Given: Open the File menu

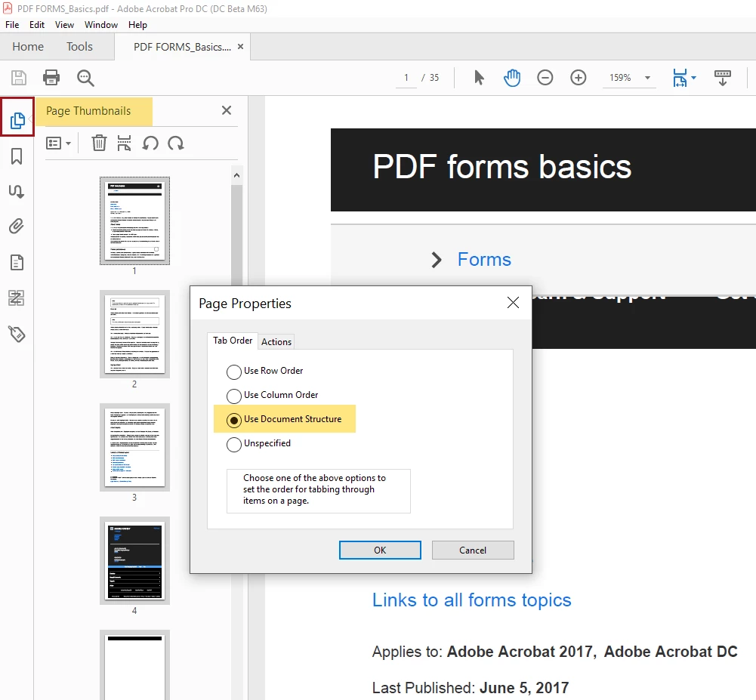Looking at the screenshot, I should 12,25.
